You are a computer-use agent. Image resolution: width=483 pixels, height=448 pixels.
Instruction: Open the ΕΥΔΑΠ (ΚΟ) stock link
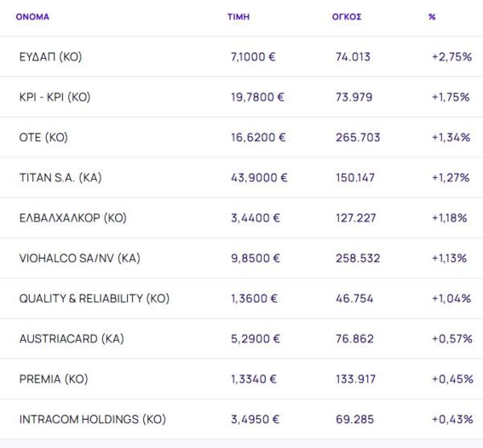51,57
